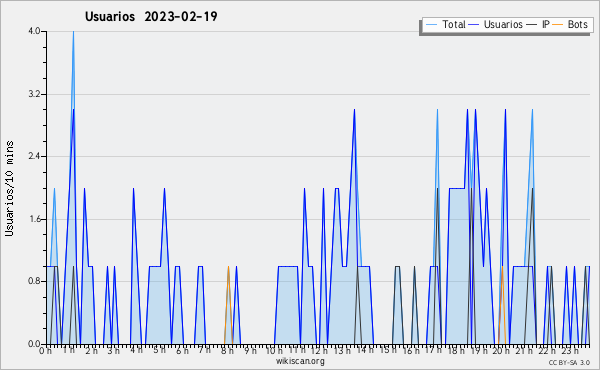Click the x-axis label '10 h'
Image resolution: width=600 pixels, height=370 pixels.
274,351
